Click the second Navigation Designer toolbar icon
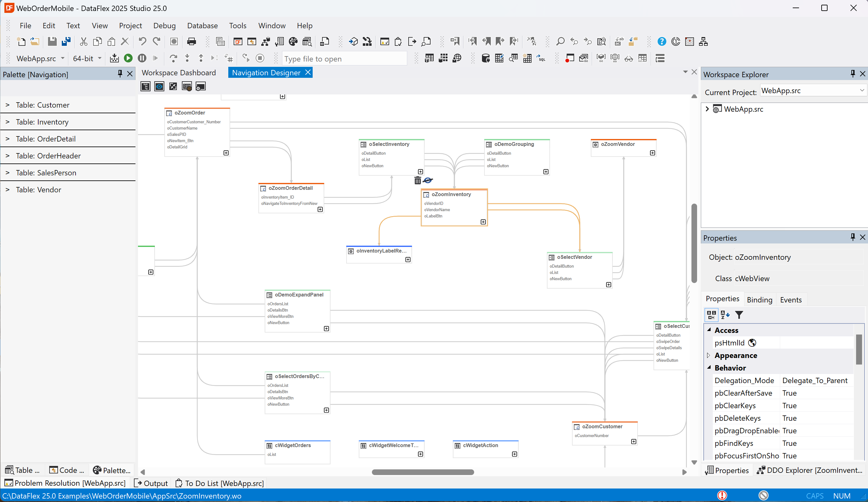The width and height of the screenshot is (868, 502). click(x=159, y=87)
